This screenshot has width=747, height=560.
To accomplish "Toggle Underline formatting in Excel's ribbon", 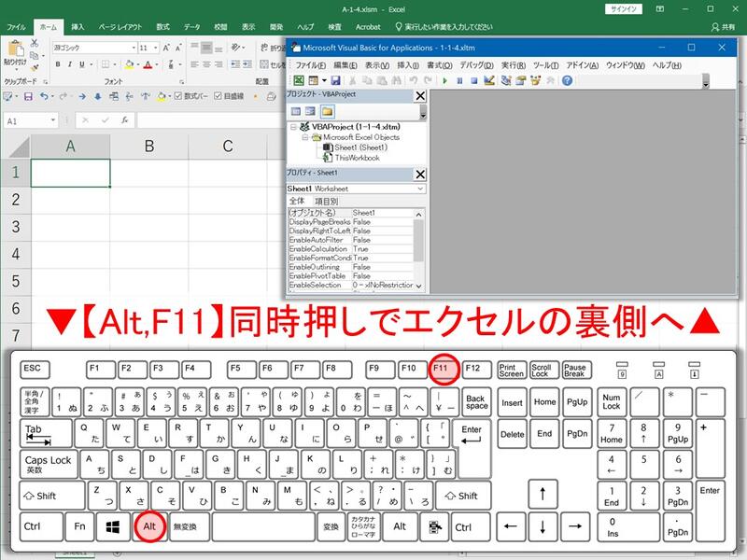I will (x=81, y=64).
